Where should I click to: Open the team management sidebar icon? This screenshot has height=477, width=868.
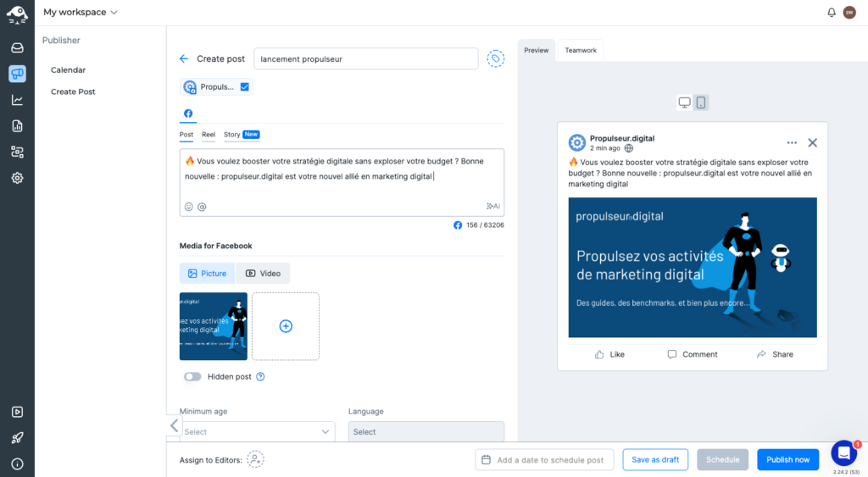pos(17,153)
